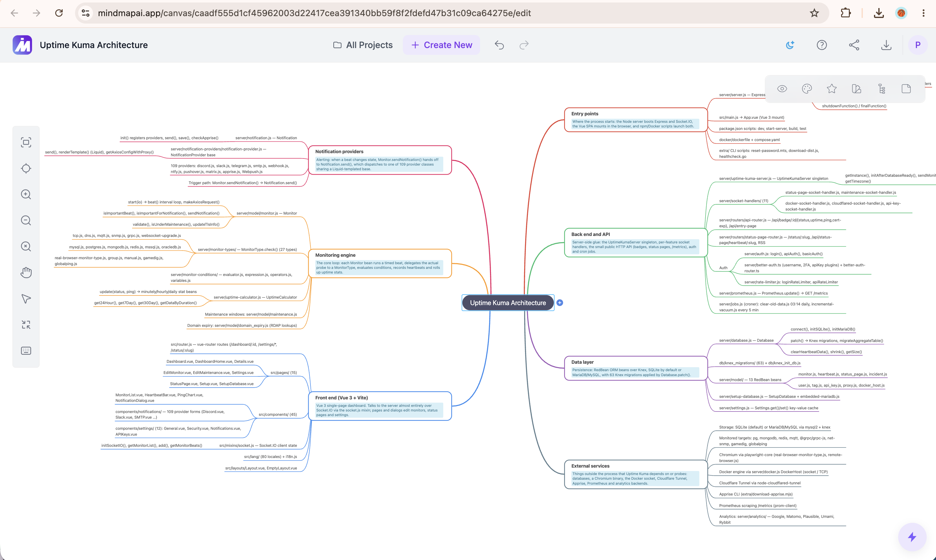Select the Back end and API node

pos(635,243)
